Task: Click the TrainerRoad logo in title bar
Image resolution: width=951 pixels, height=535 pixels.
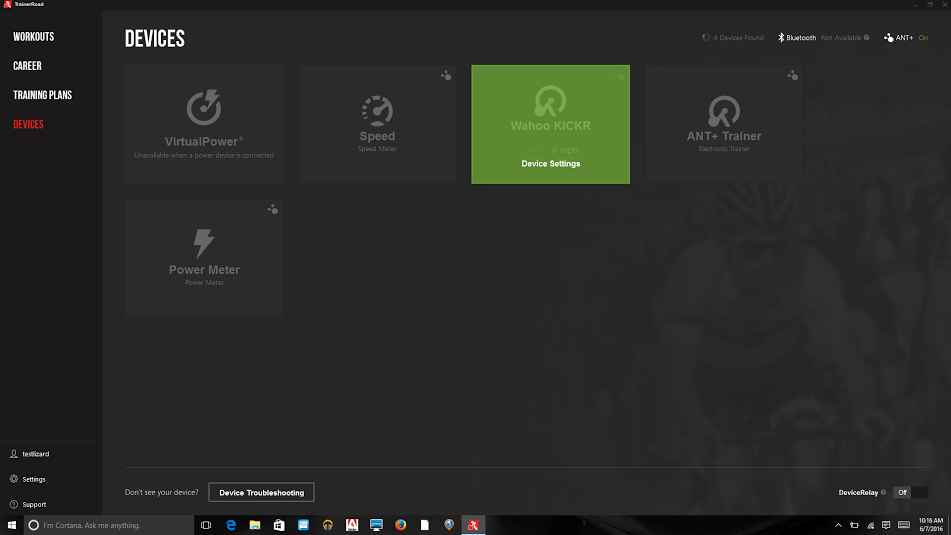Action: click(x=7, y=4)
